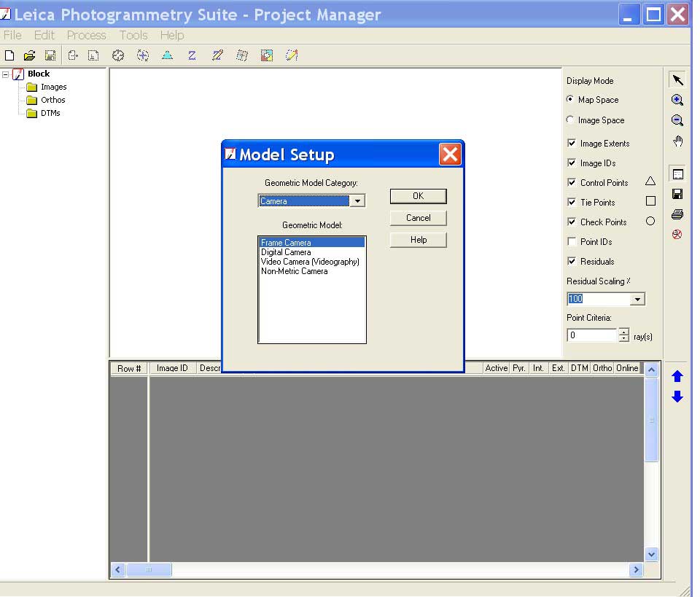This screenshot has width=700, height=597.
Task: Click the Open folder toolbar icon
Action: 29,55
